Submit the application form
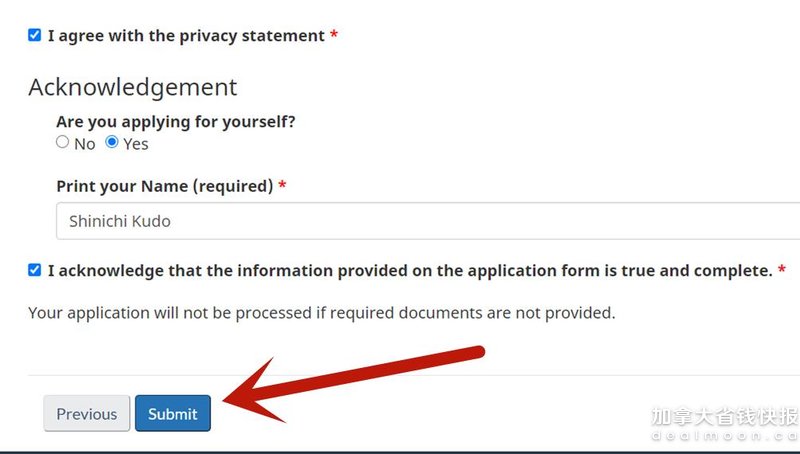The width and height of the screenshot is (800, 454). [173, 414]
